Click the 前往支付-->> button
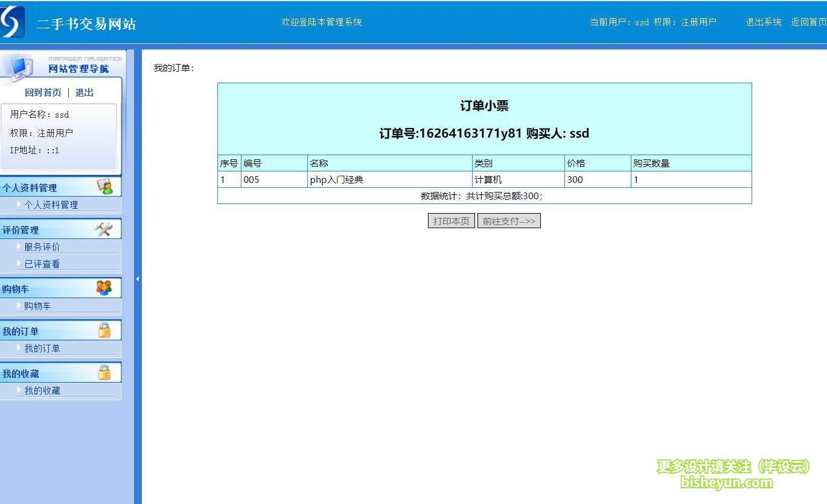The width and height of the screenshot is (827, 504). tap(509, 221)
